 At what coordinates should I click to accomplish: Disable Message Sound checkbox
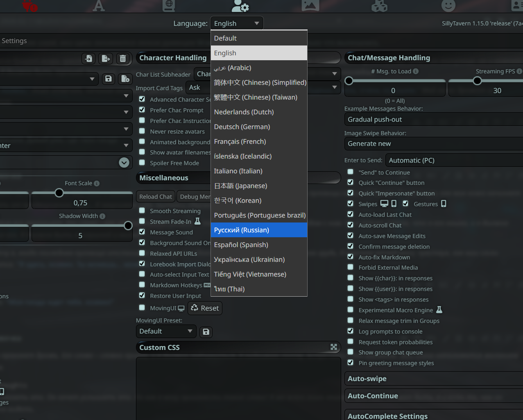pos(142,232)
